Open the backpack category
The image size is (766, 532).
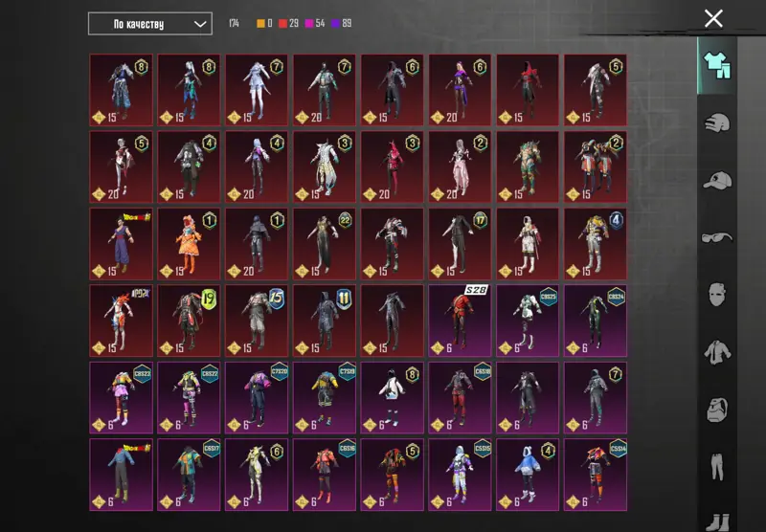716,409
